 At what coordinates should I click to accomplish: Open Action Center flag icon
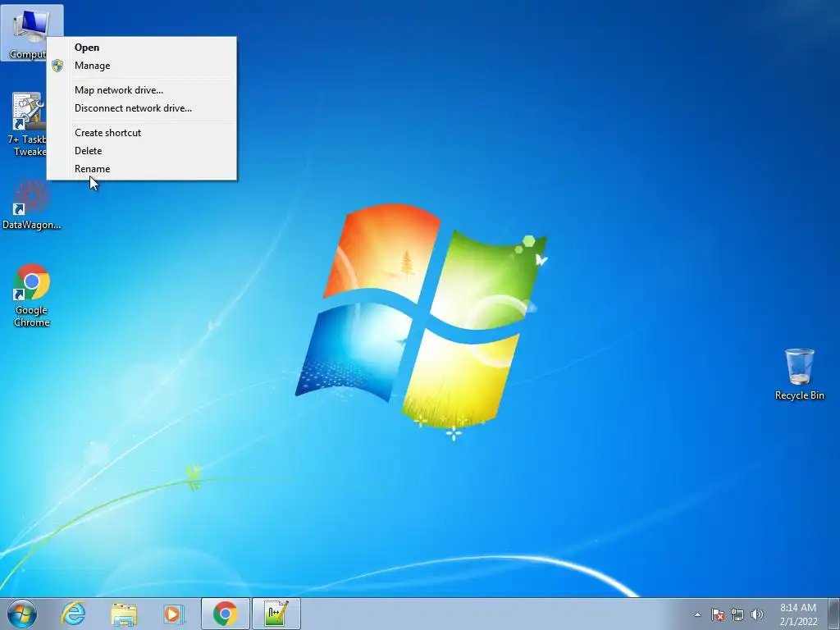[x=717, y=614]
